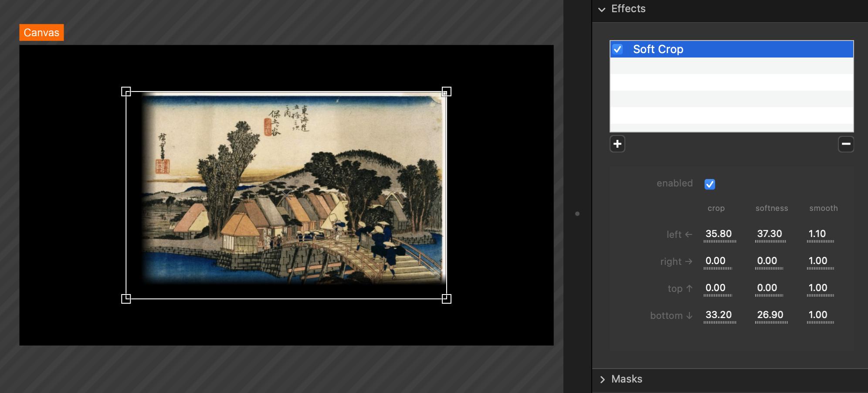Click the bottom-right crop handle on canvas
Screen dimensions: 868x393
coord(446,298)
